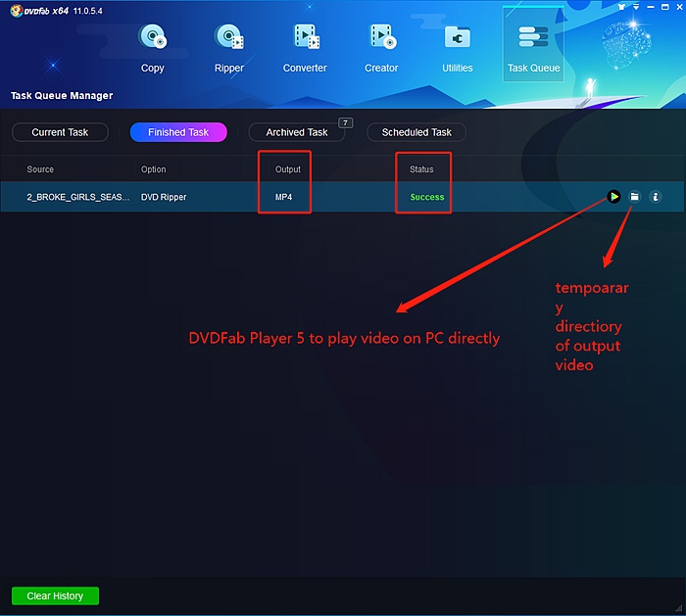Screen dimensions: 686x616
Task: Click the Option column header
Action: (x=153, y=169)
